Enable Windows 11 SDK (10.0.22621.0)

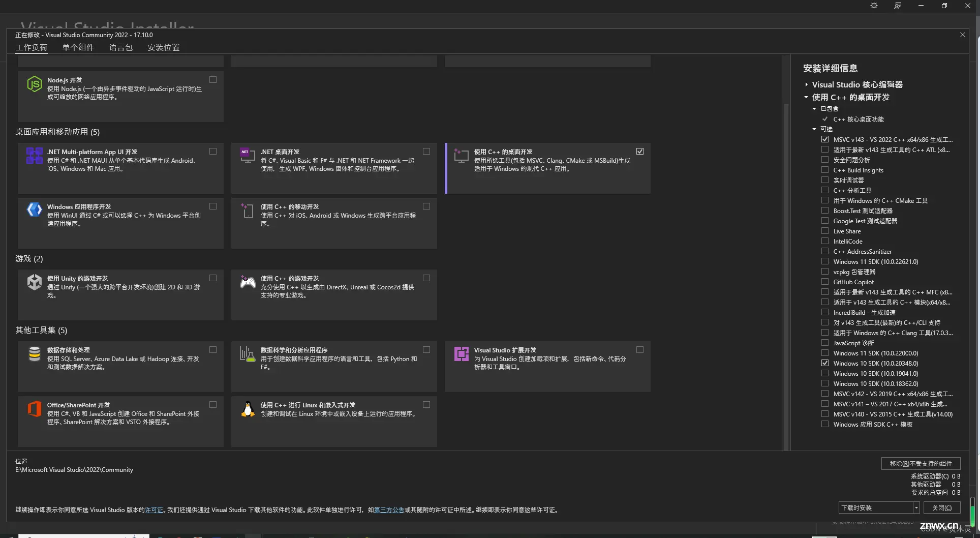tap(825, 261)
